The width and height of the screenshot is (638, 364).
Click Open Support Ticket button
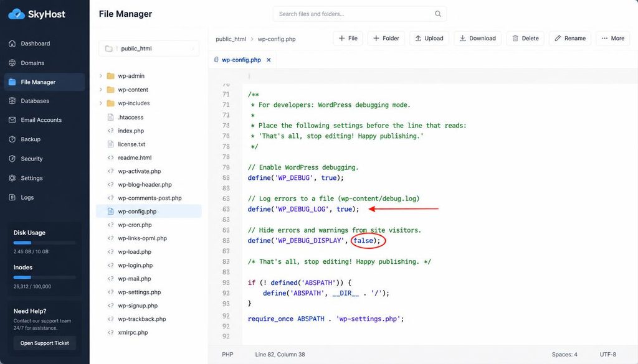pyautogui.click(x=45, y=343)
